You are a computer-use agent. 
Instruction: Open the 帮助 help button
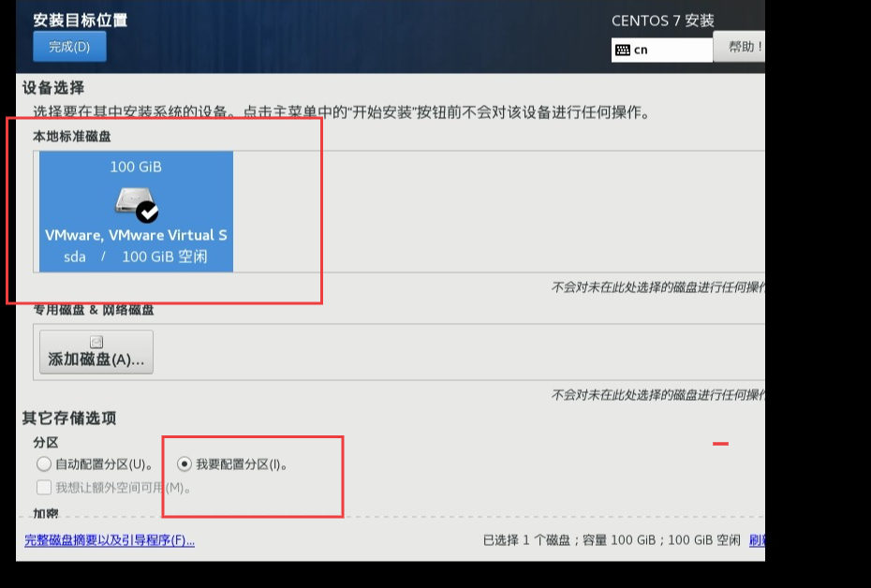739,47
